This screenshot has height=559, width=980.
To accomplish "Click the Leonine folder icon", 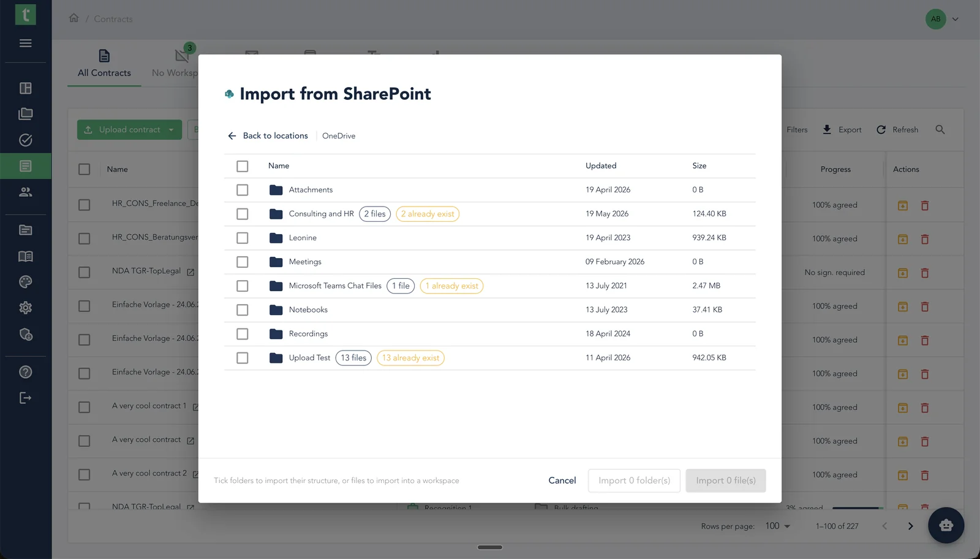I will coord(276,238).
